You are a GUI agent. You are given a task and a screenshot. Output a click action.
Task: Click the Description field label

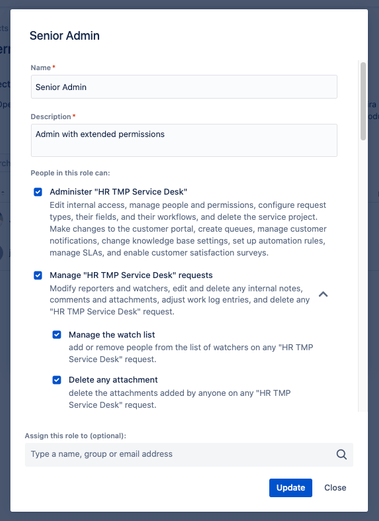[x=51, y=117]
